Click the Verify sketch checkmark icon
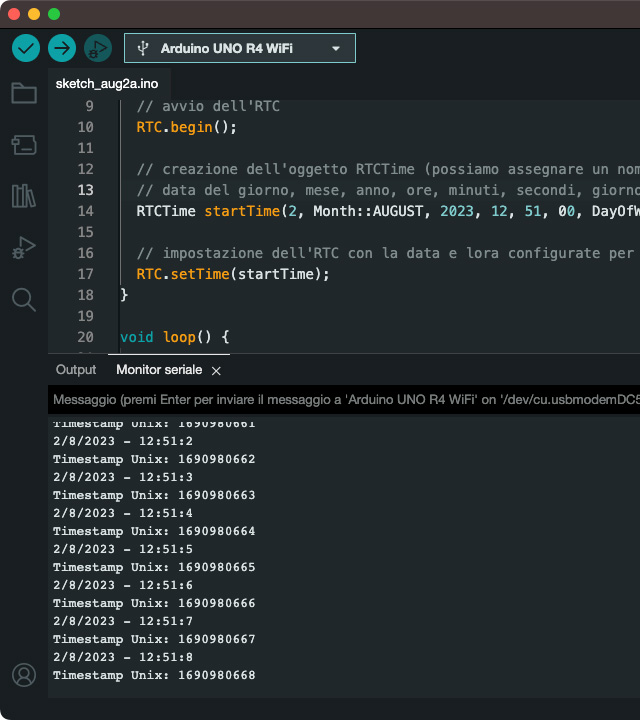This screenshot has width=640, height=720. [26, 48]
